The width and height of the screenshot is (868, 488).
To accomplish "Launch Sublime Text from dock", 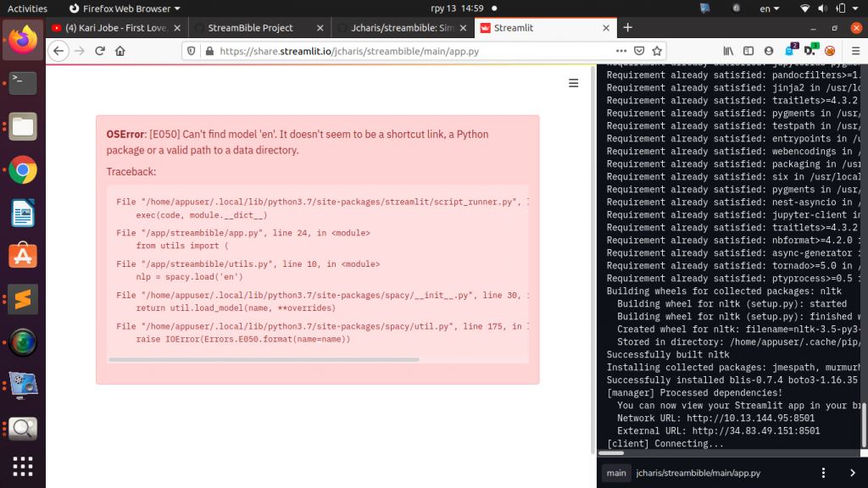I will tap(23, 299).
